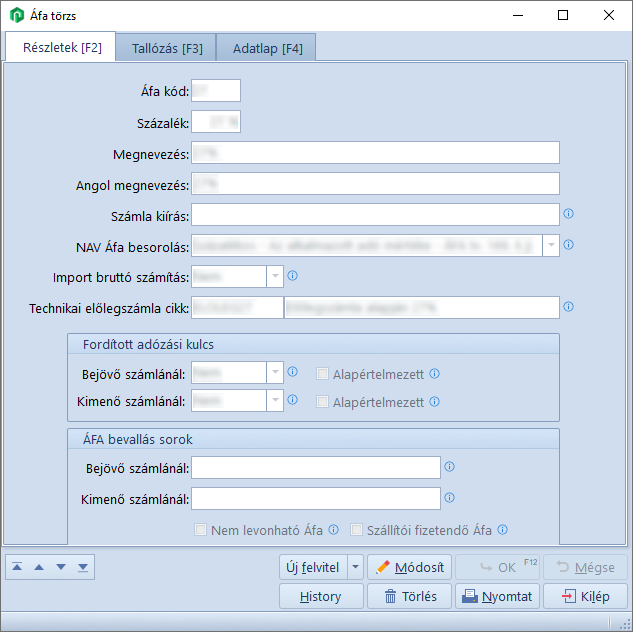
Task: Switch to Tallózás [F3] tab
Action: [x=166, y=48]
